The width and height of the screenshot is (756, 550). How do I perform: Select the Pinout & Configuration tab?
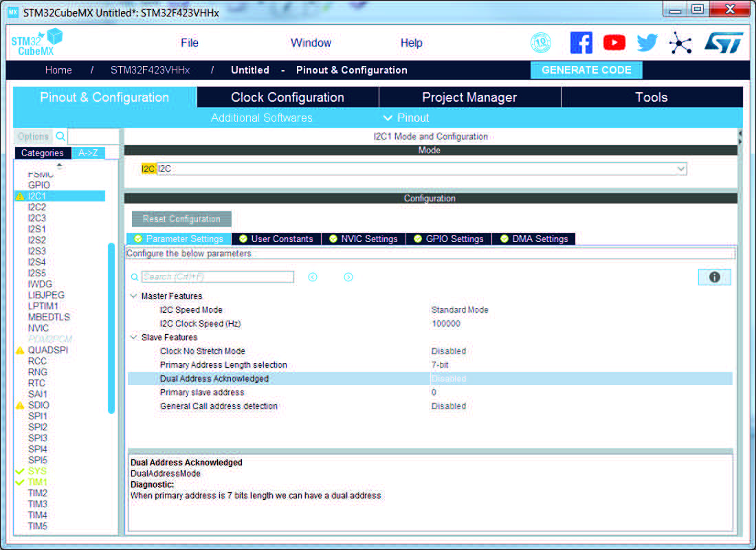[x=104, y=98]
